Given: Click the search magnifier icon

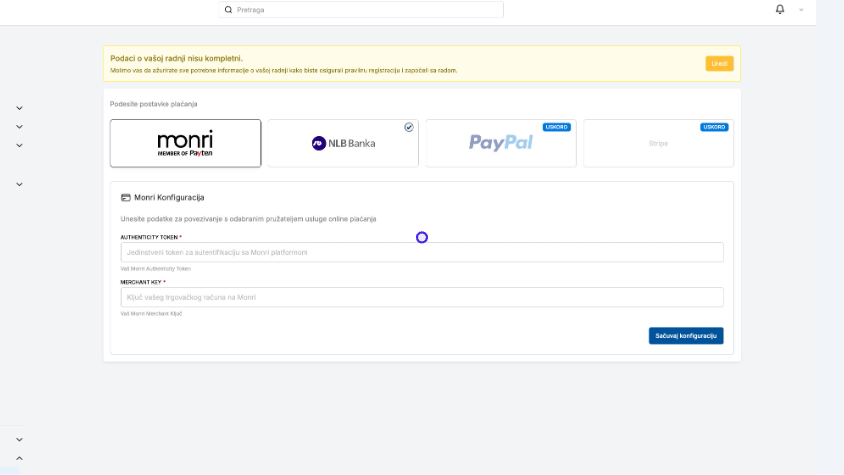Looking at the screenshot, I should click(x=228, y=10).
